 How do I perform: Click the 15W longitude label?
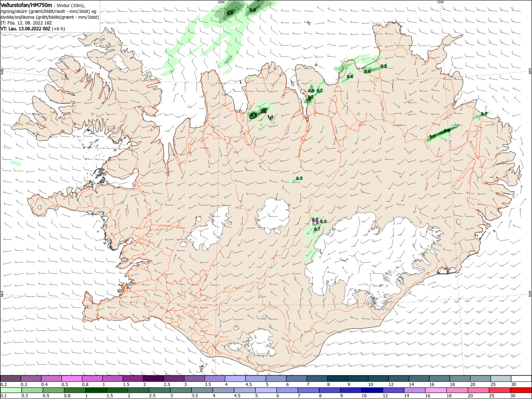pos(440,2)
